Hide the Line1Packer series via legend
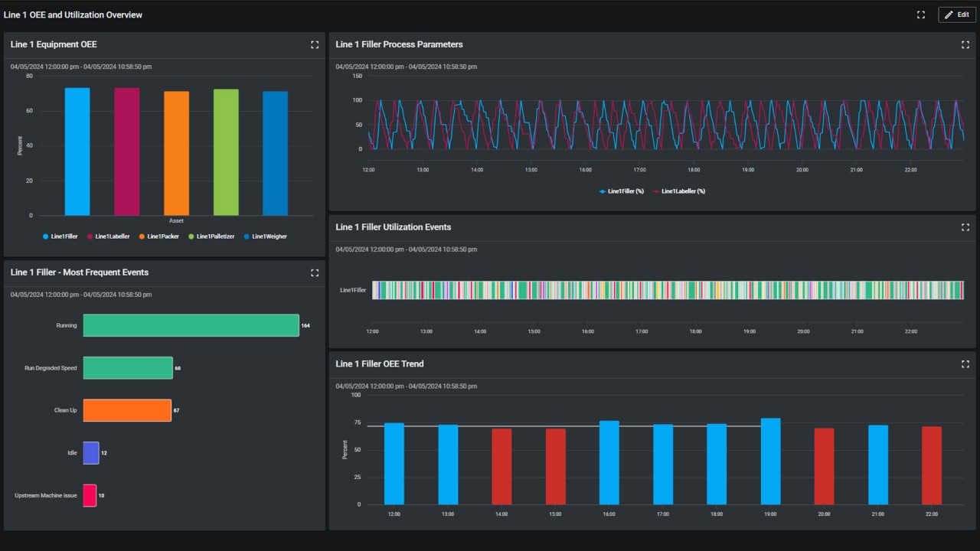 click(158, 236)
